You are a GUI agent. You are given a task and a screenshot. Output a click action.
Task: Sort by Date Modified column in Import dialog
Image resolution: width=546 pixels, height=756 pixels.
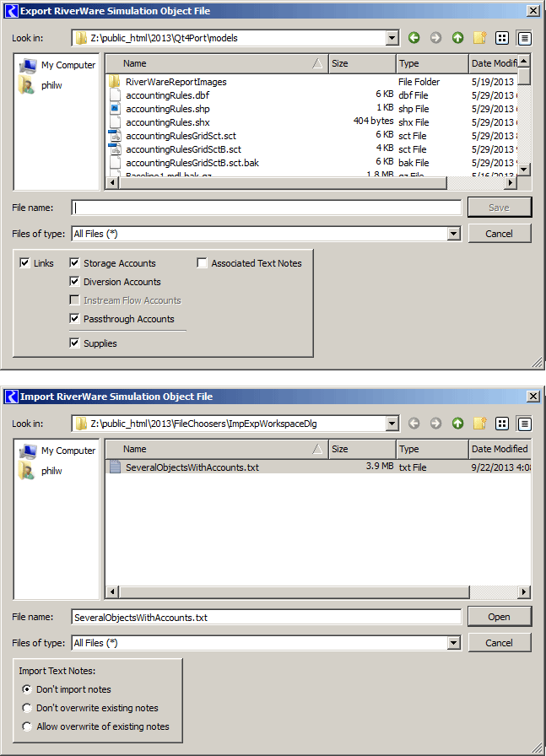[x=500, y=450]
